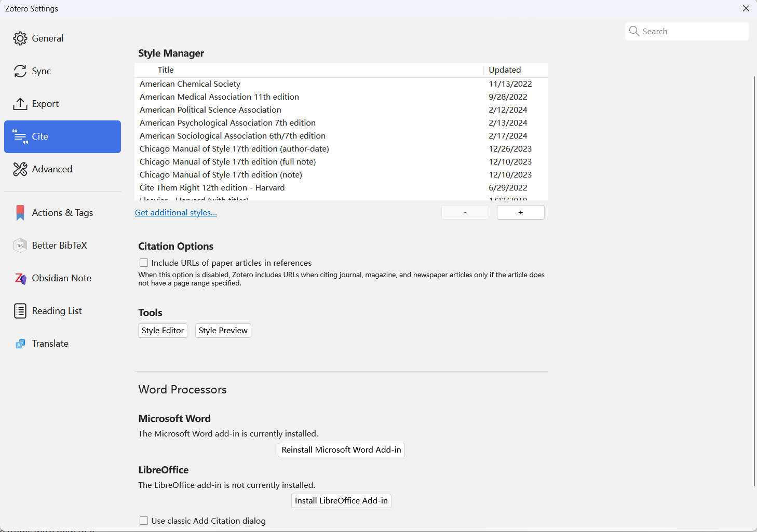Click the Actions & Tags bookmark icon
Image resolution: width=757 pixels, height=532 pixels.
20,213
